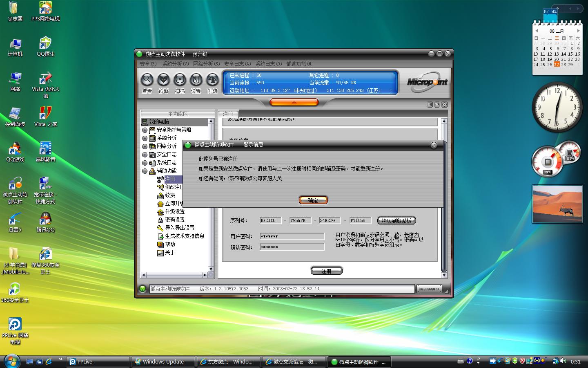The width and height of the screenshot is (588, 368).
Task: Click the 升级 upgrade toolbar icon
Action: pos(212,80)
